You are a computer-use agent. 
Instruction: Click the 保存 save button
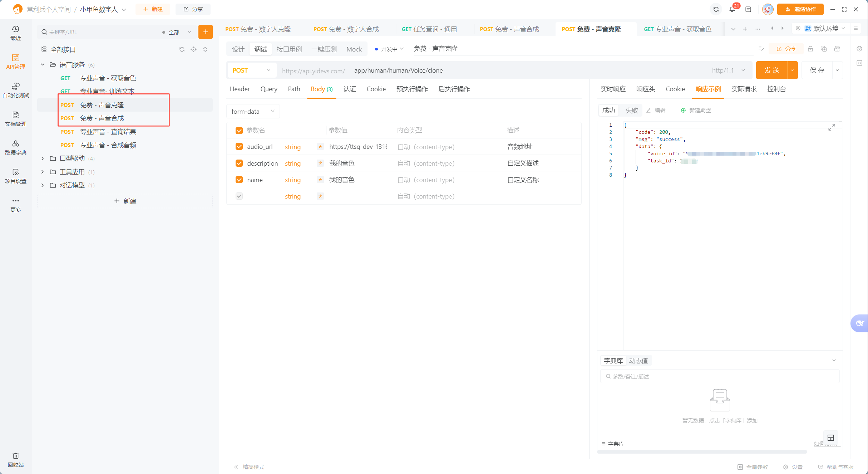(x=817, y=70)
